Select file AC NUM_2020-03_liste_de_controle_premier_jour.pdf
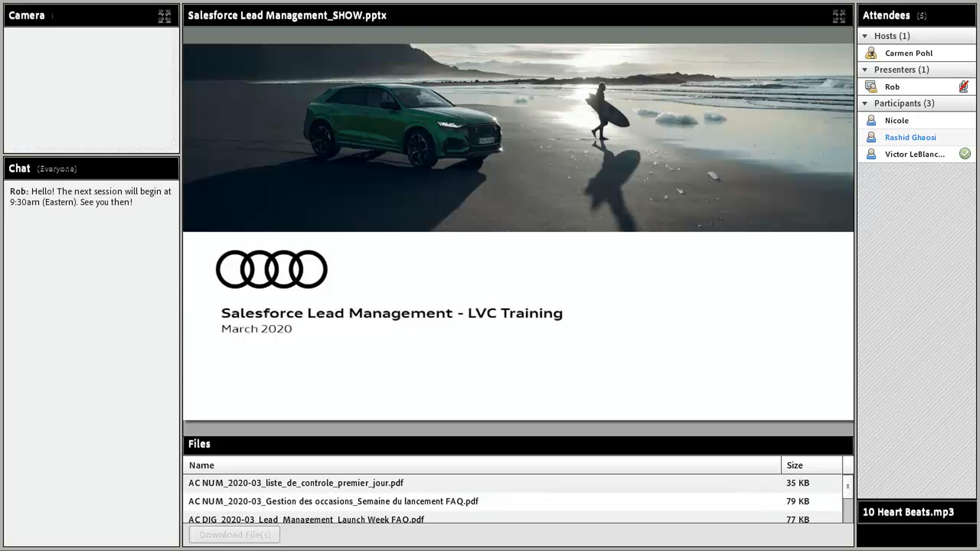 (x=512, y=483)
